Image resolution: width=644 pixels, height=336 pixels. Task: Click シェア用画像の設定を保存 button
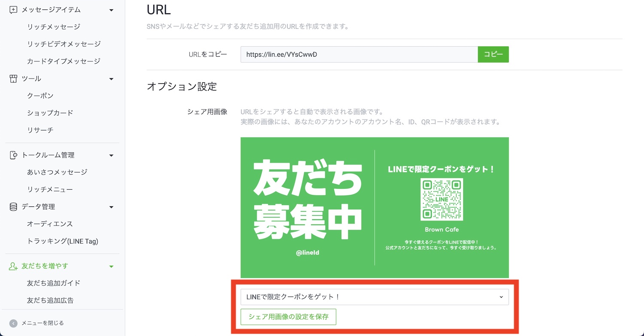pos(289,317)
